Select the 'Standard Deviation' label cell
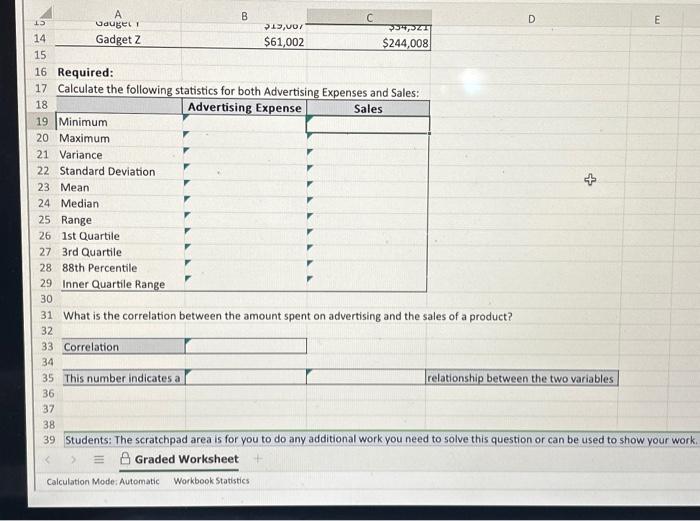This screenshot has height=521, width=700. [121, 171]
